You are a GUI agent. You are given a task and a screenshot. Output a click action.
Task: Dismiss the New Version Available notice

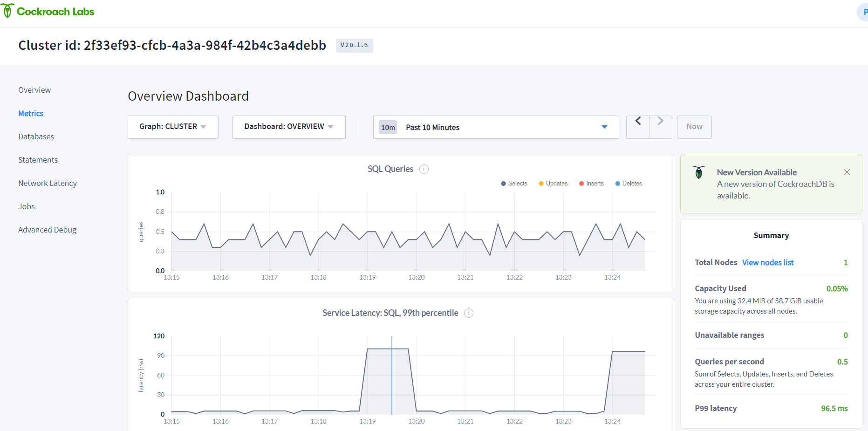point(847,172)
